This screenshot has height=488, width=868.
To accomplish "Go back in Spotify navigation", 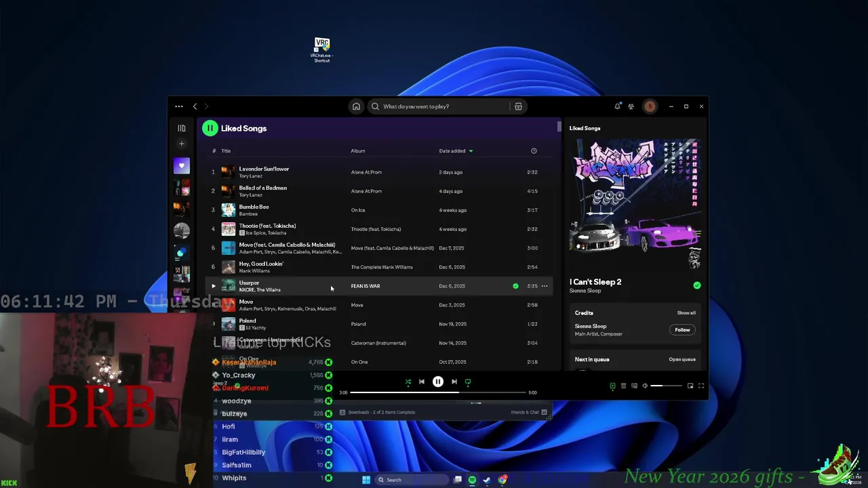I will coord(195,106).
